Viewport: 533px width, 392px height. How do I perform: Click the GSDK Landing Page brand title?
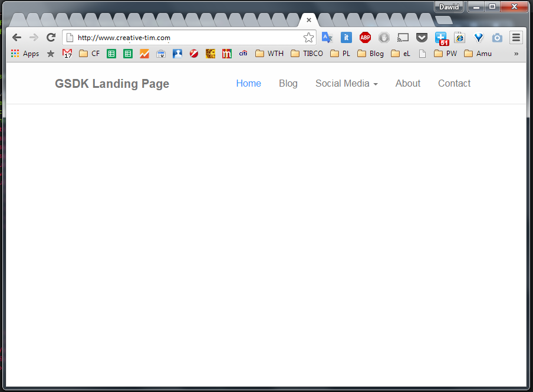pyautogui.click(x=112, y=84)
